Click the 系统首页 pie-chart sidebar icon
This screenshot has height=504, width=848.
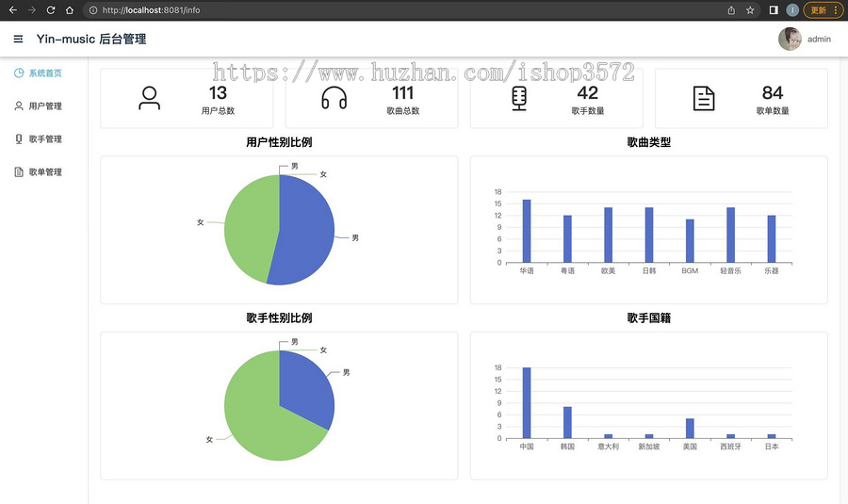point(19,73)
